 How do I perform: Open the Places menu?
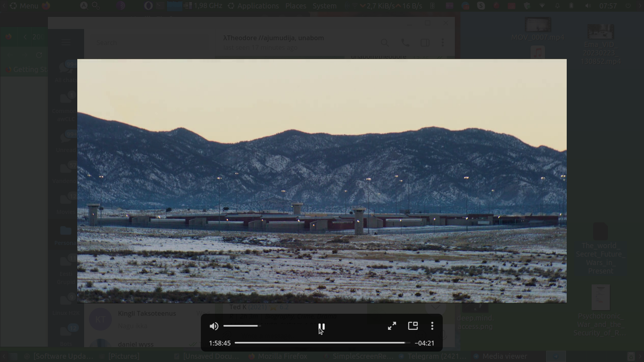click(296, 6)
